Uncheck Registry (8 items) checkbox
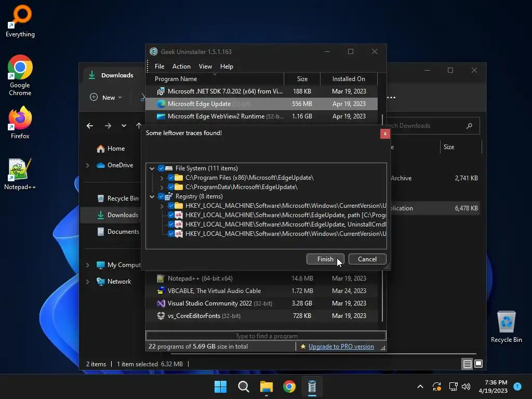Image resolution: width=532 pixels, height=399 pixels. (x=161, y=196)
